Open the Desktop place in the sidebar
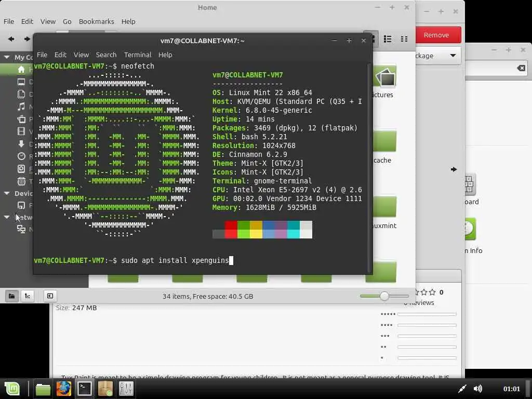 21,82
